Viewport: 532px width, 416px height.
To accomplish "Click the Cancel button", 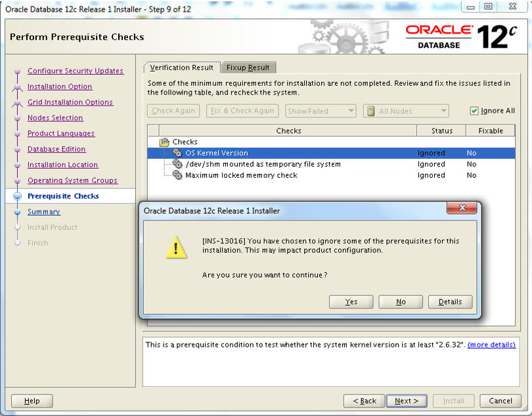I will pos(500,401).
